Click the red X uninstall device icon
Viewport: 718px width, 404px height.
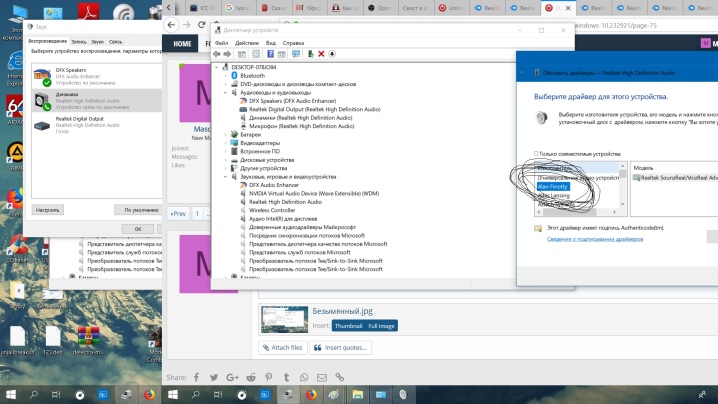click(321, 54)
